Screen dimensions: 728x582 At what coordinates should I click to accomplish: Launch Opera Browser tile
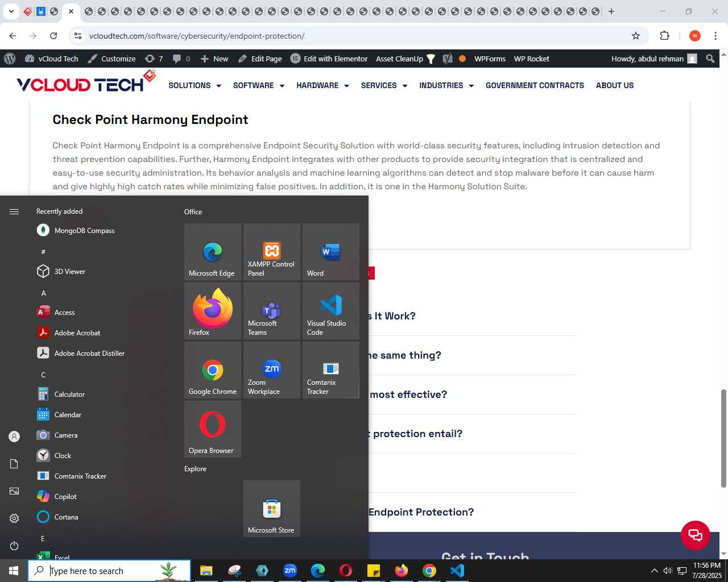click(213, 429)
